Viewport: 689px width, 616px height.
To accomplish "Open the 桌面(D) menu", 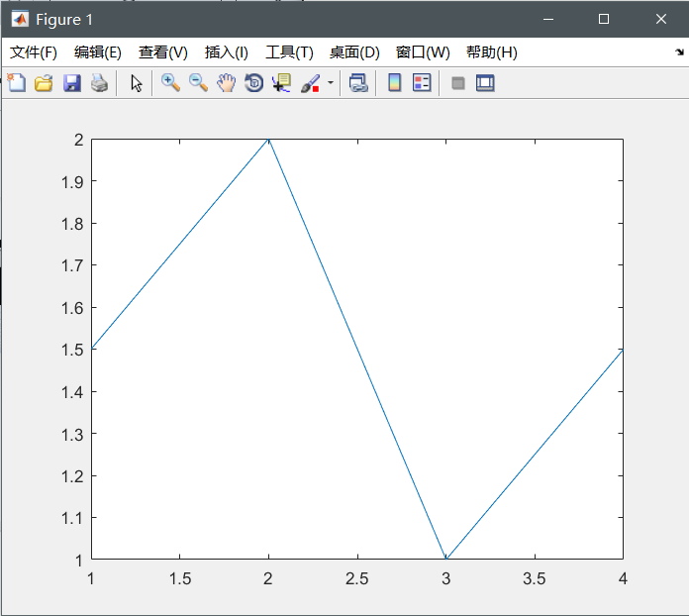I will (354, 52).
